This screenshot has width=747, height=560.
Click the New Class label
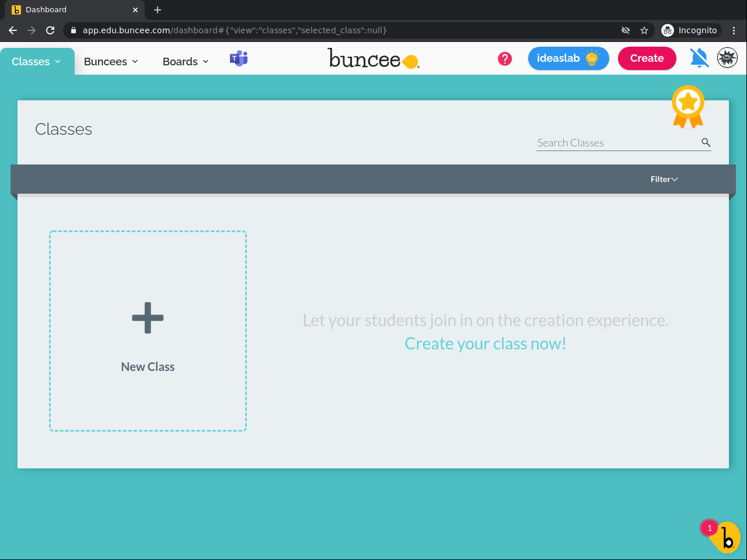(x=148, y=367)
